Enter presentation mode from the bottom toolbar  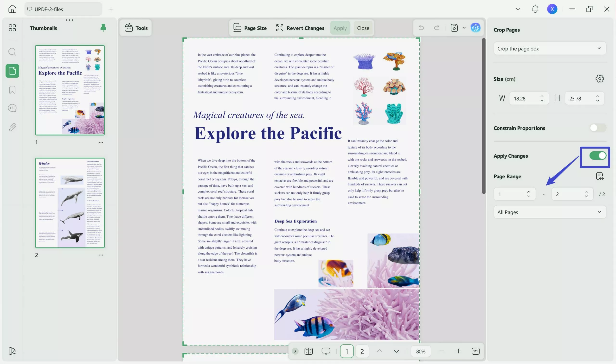(x=326, y=351)
